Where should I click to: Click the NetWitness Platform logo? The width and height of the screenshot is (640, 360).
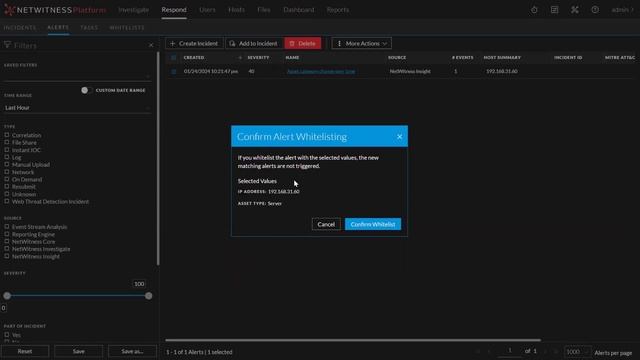click(x=55, y=10)
